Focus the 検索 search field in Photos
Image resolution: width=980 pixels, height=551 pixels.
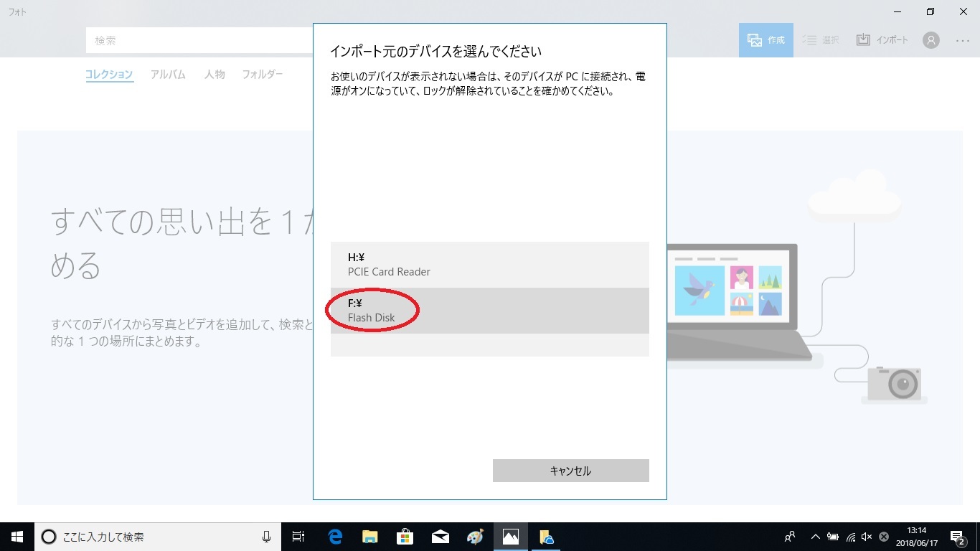tap(199, 40)
